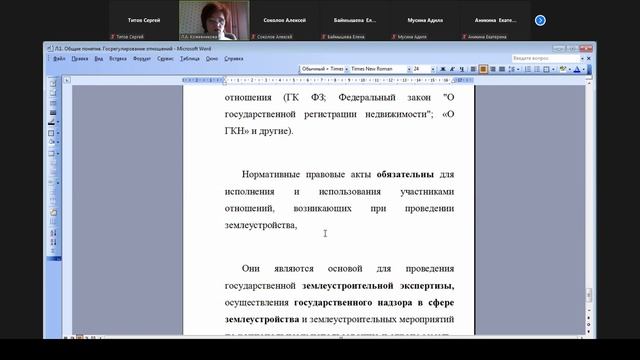Click the bold word 'обязательны' in document
Screen dimensions: 640x360
coord(405,175)
